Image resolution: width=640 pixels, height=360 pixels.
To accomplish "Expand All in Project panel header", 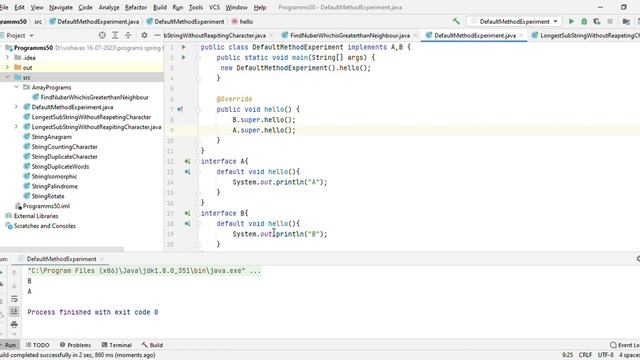I will 115,36.
